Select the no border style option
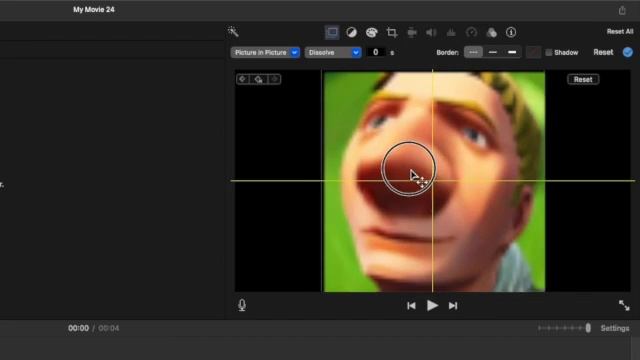Image resolution: width=640 pixels, height=360 pixels. coord(473,52)
